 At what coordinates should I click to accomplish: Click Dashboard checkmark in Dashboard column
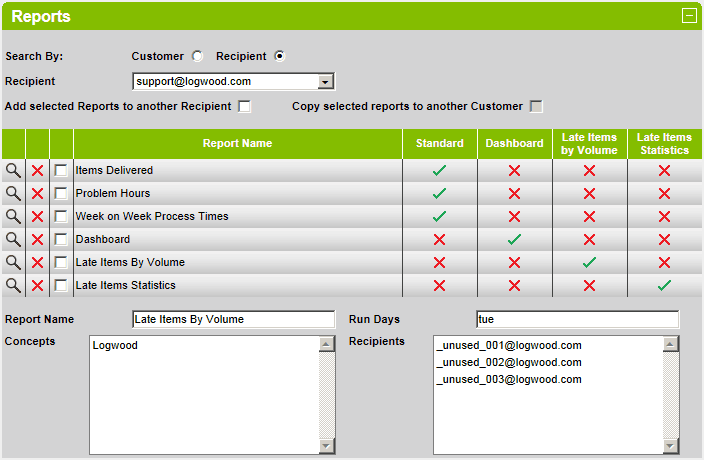click(x=515, y=239)
